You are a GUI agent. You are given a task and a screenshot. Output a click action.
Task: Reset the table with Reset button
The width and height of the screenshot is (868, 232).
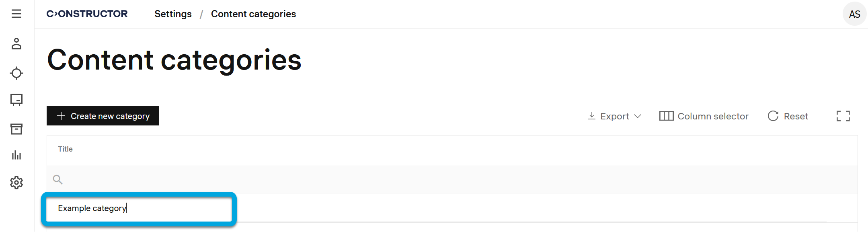788,116
